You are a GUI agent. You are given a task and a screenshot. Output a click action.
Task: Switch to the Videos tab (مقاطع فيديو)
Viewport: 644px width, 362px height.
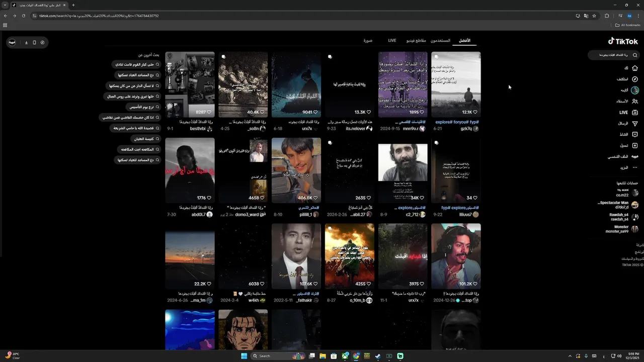coord(416,40)
